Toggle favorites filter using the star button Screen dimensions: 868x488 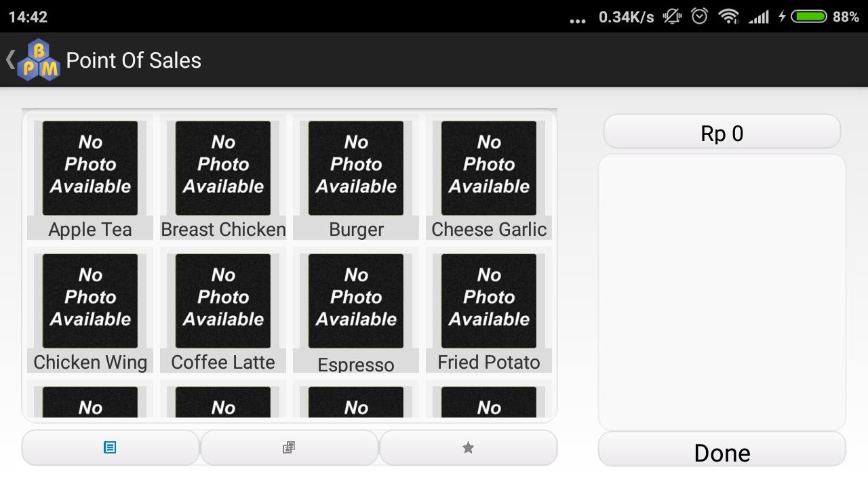pos(468,447)
